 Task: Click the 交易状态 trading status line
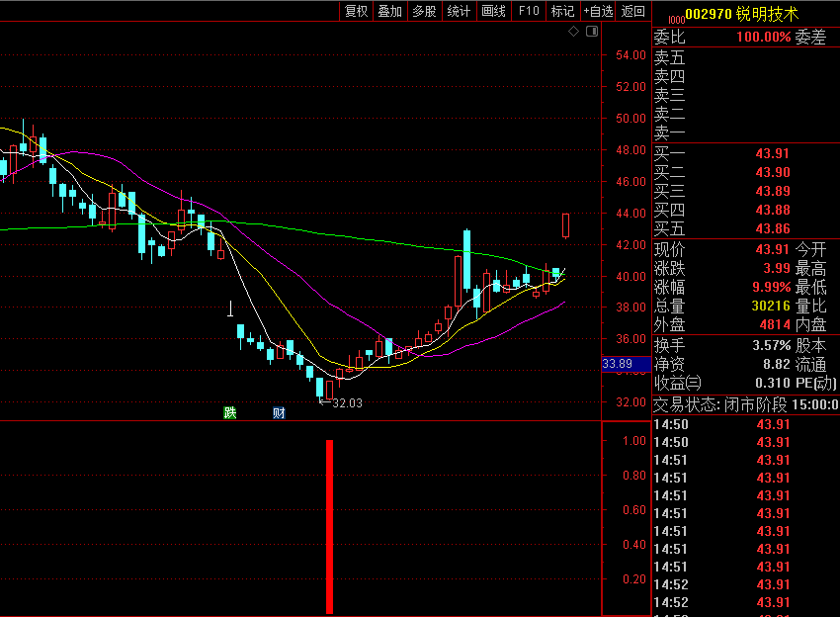(746, 404)
